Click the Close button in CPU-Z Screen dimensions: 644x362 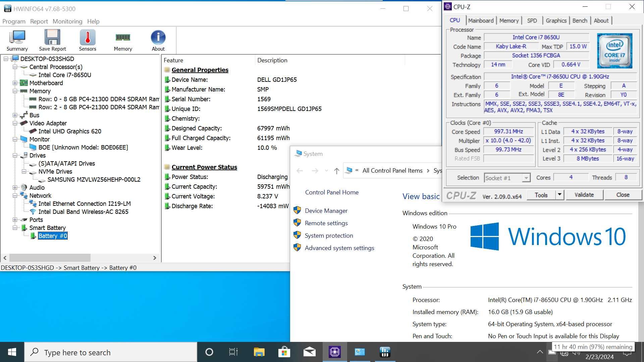623,195
